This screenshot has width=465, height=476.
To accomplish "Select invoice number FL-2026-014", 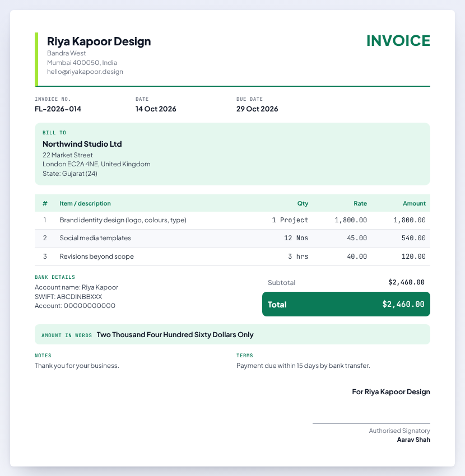I will point(58,109).
